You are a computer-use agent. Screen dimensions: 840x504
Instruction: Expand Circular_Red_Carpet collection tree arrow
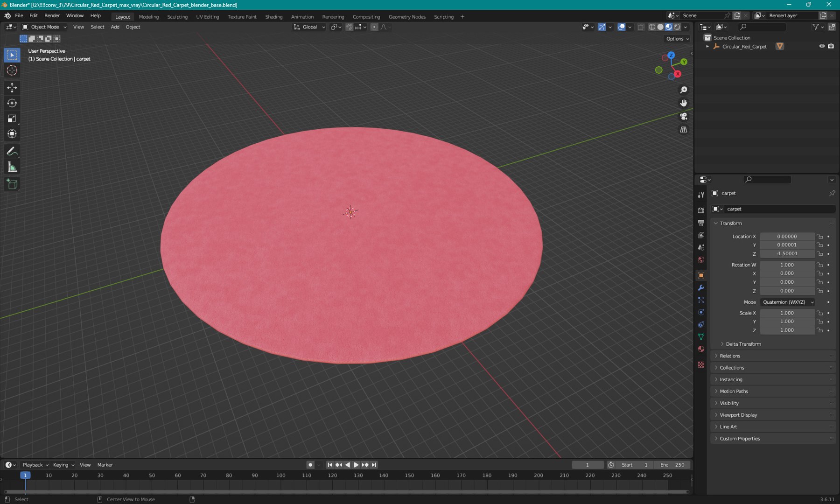click(x=707, y=47)
